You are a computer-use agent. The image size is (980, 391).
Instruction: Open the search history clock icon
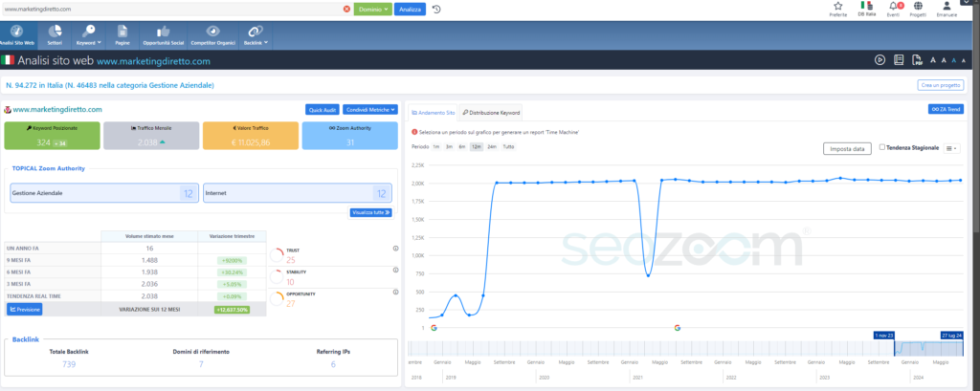[436, 10]
